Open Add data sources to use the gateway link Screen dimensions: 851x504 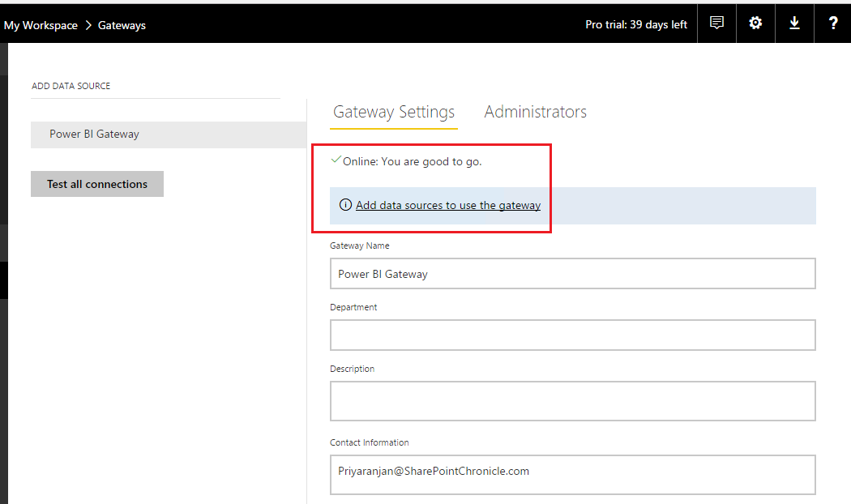coord(448,205)
